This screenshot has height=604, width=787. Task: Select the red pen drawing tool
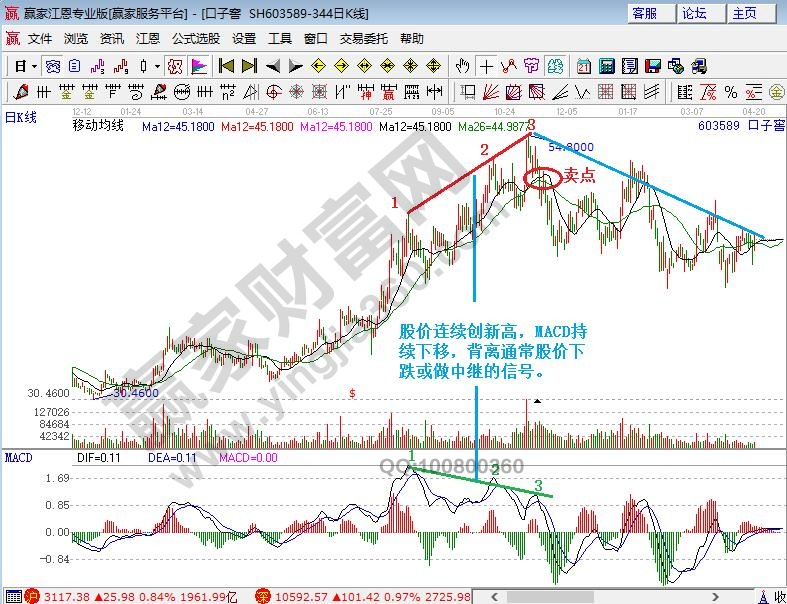(x=21, y=92)
